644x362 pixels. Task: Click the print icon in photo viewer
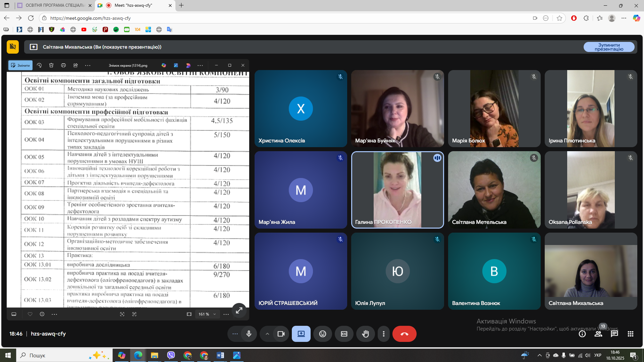coord(63,65)
